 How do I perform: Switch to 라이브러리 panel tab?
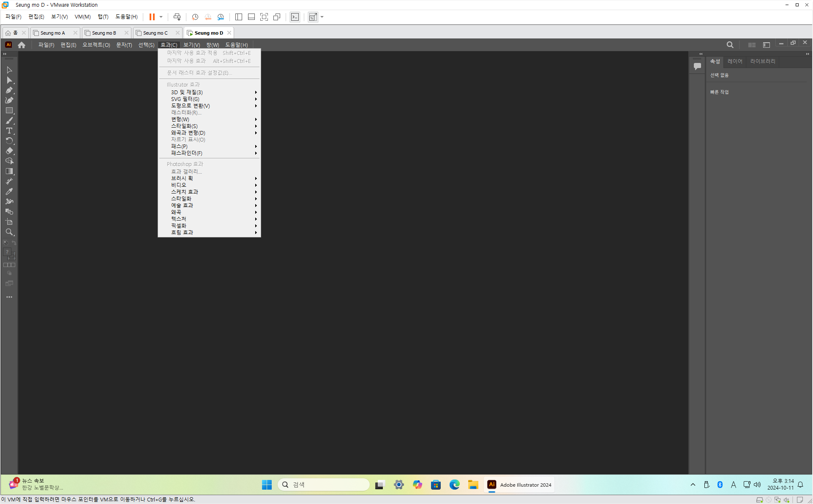click(762, 62)
